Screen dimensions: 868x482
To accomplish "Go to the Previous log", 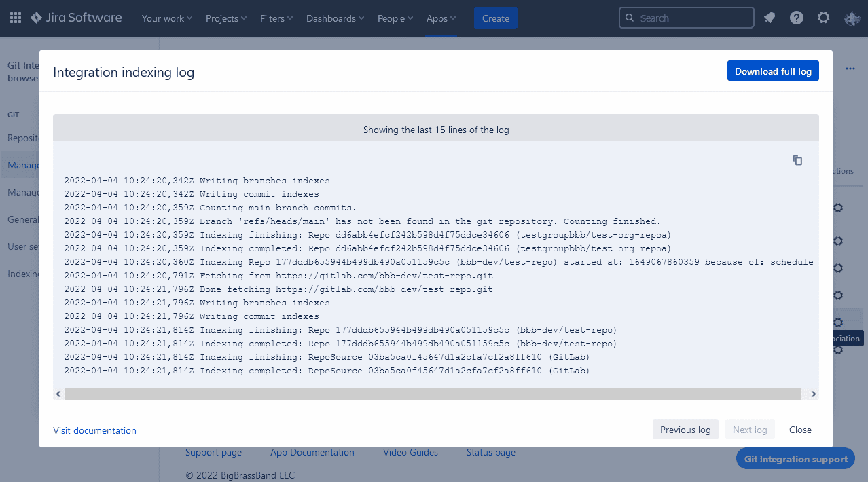I will [x=685, y=430].
